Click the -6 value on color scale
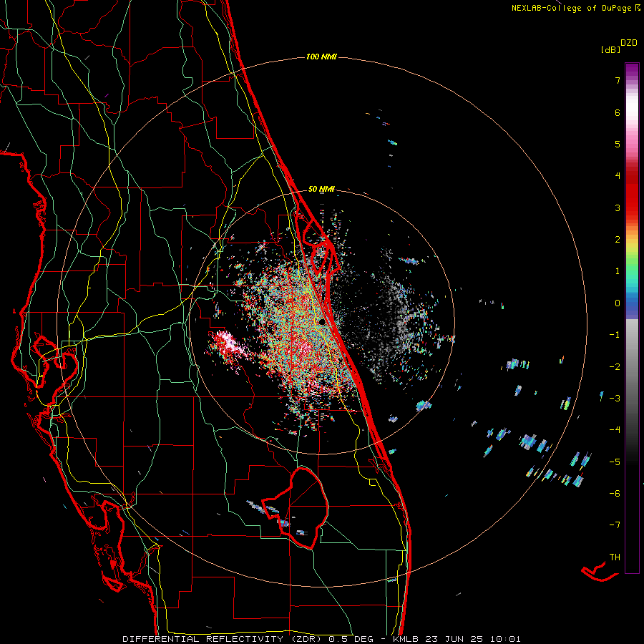Screen dimensions: 644x644 pos(615,494)
